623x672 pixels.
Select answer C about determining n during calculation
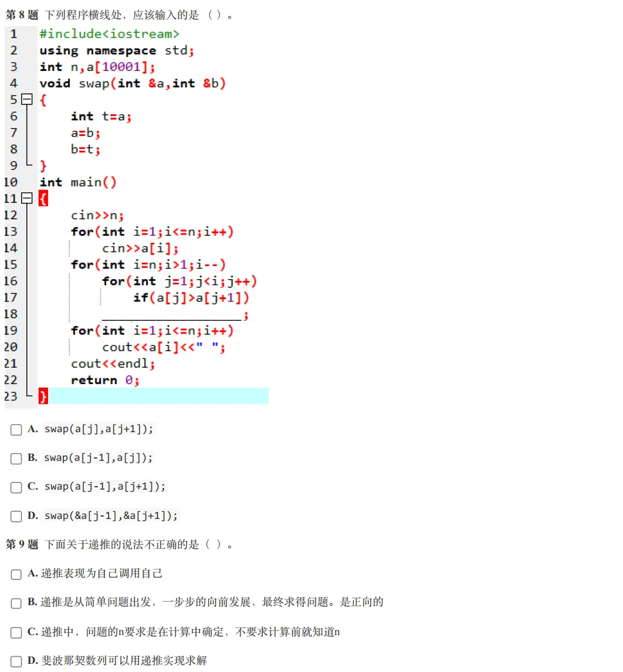(x=16, y=633)
